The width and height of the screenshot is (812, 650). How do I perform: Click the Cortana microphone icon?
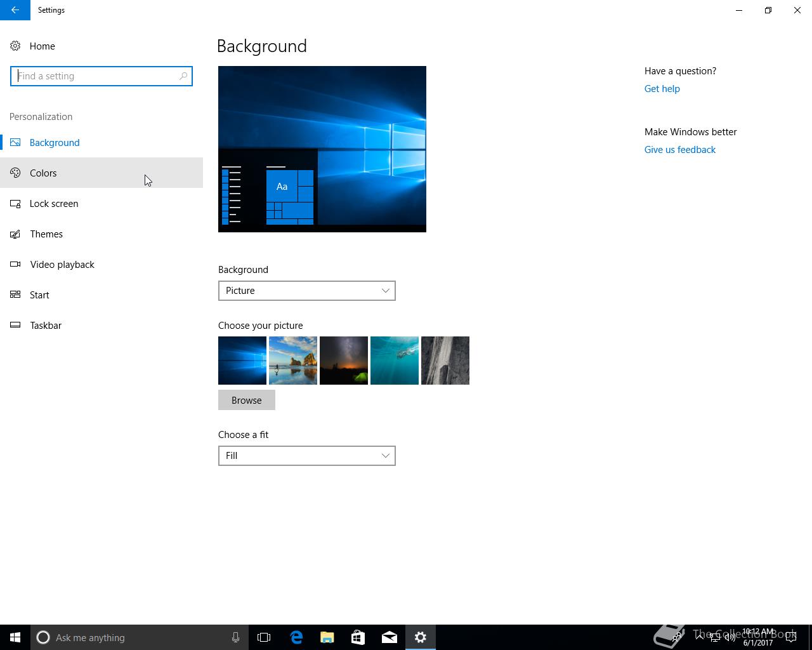coord(235,637)
